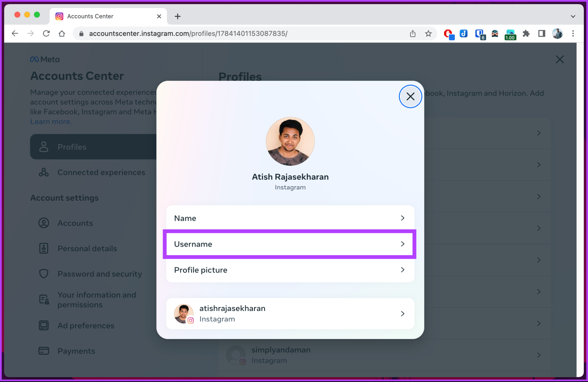Click the extensions puzzle piece icon
Image resolution: width=588 pixels, height=382 pixels.
click(526, 34)
